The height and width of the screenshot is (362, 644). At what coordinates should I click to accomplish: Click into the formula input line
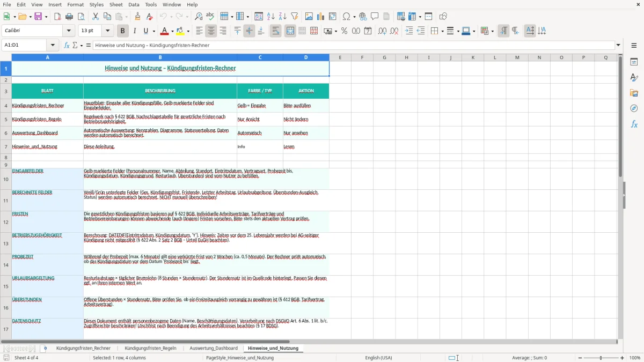click(x=354, y=45)
